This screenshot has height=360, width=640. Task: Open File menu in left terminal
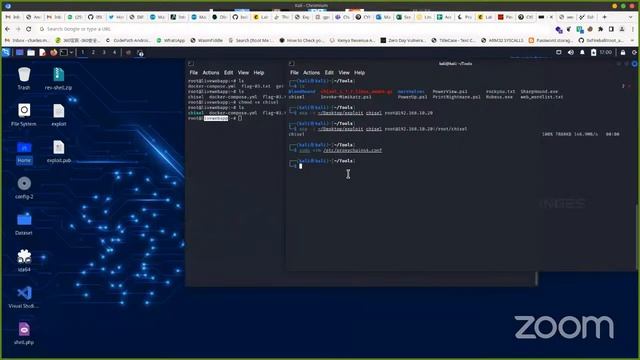click(193, 73)
